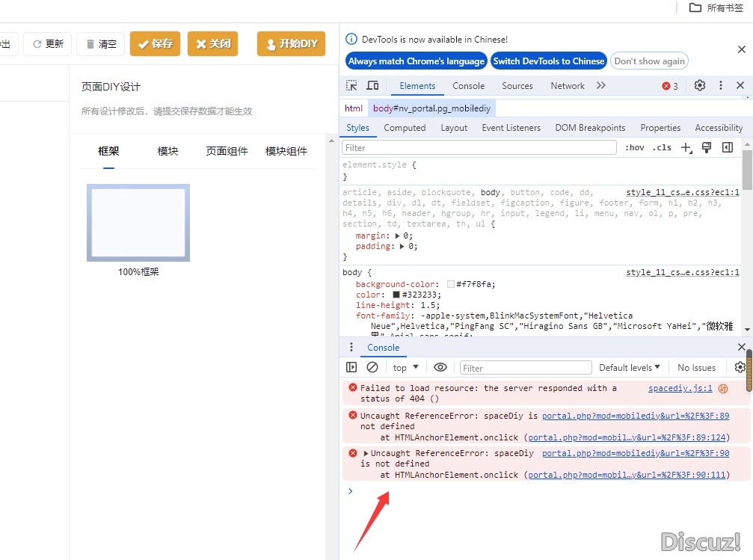
Task: Expand the margin shorthand property
Action: 398,236
